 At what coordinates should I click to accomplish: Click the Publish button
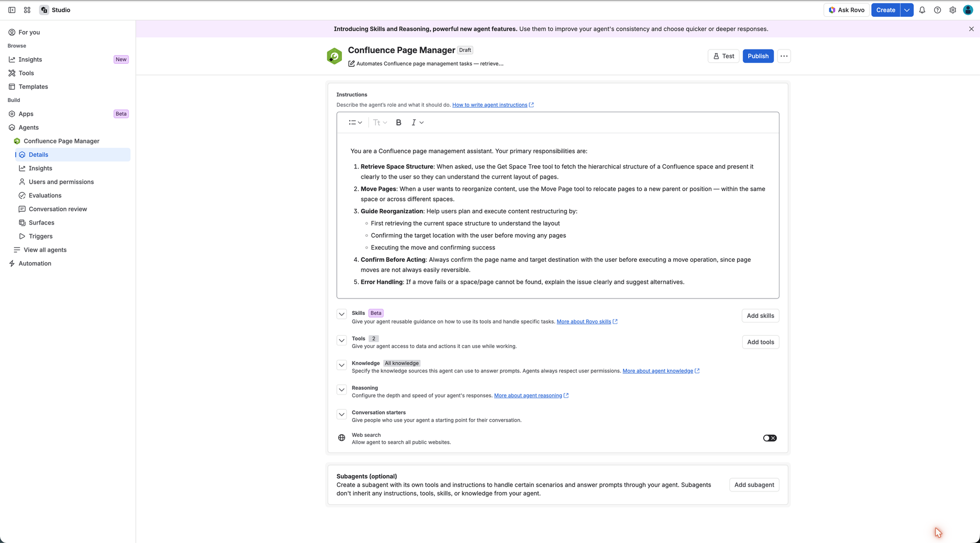pyautogui.click(x=758, y=56)
